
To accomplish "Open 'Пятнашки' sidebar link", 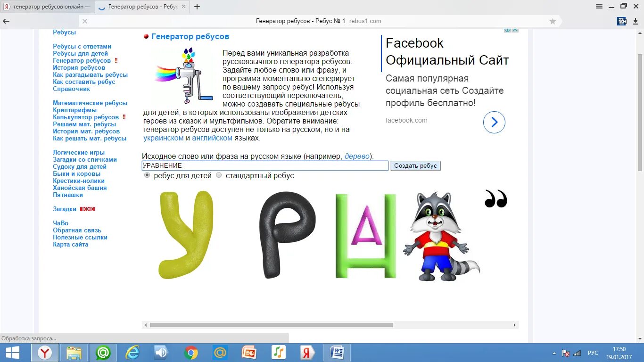I will [x=68, y=195].
